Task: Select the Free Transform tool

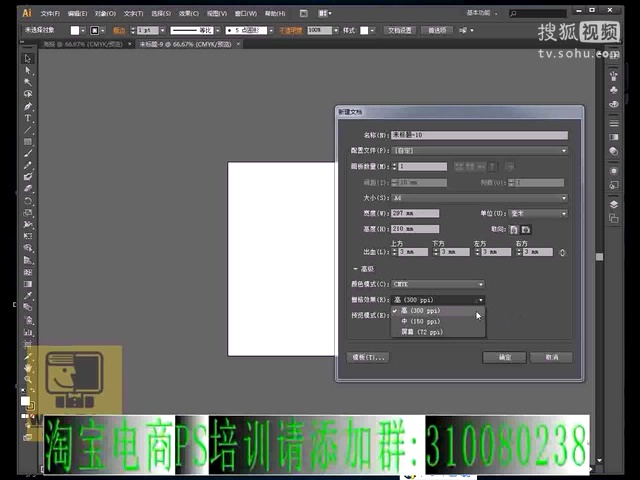Action: pyautogui.click(x=28, y=236)
